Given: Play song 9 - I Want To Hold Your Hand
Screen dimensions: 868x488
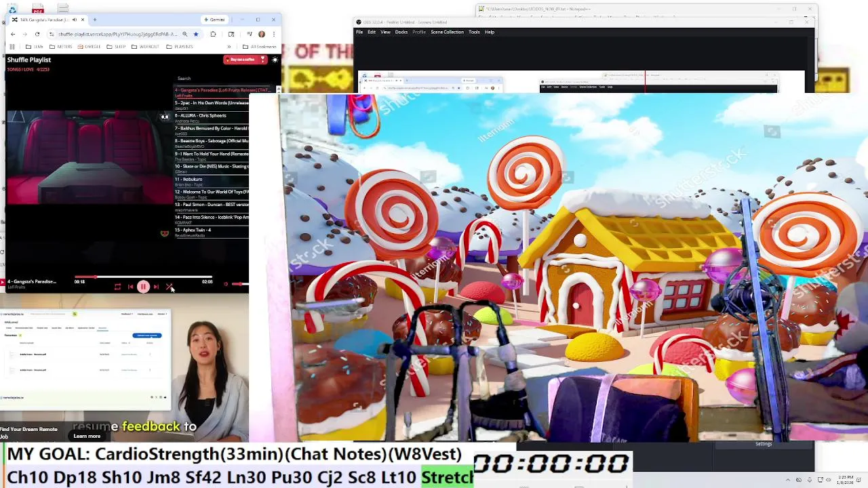Looking at the screenshot, I should [x=212, y=155].
